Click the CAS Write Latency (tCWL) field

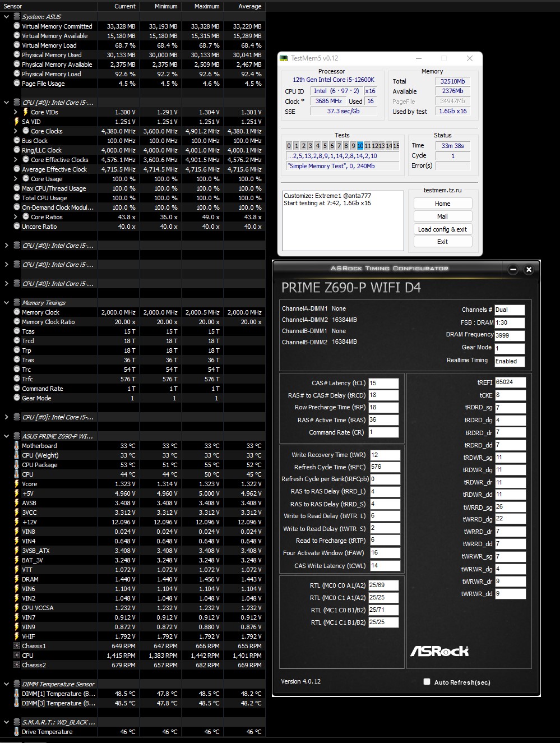coord(385,565)
